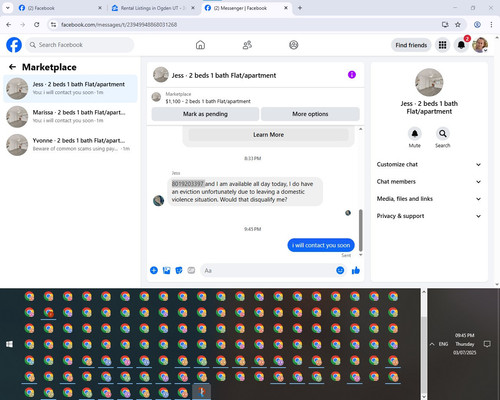
Task: Click Find friends button
Action: 411,45
